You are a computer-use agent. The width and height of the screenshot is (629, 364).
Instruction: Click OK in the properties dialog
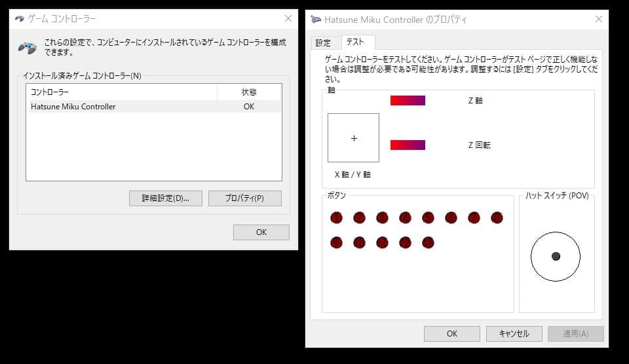tap(451, 333)
